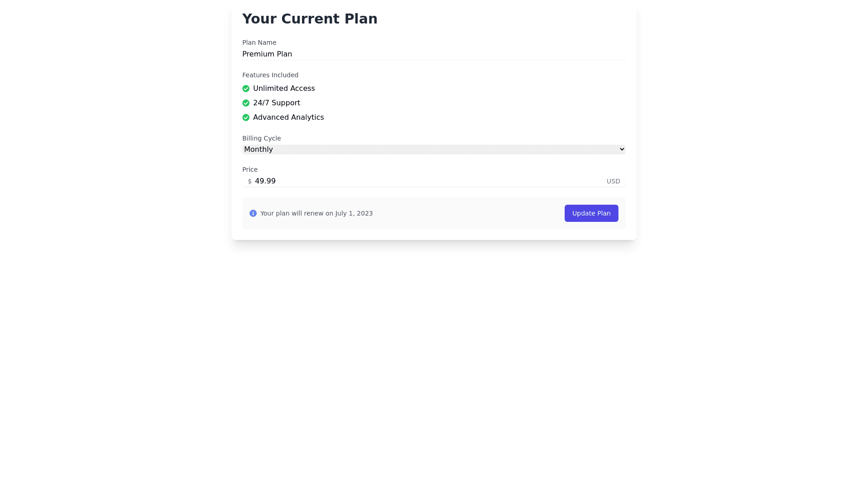Click the renewal date notice text
Image resolution: width=868 pixels, height=488 pixels.
(x=316, y=213)
